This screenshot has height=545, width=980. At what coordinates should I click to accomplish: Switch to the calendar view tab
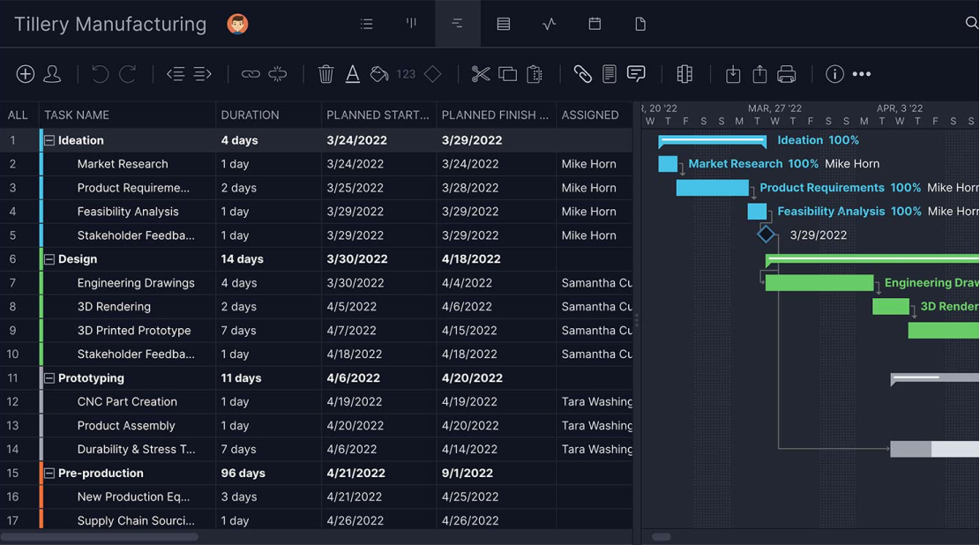point(595,24)
